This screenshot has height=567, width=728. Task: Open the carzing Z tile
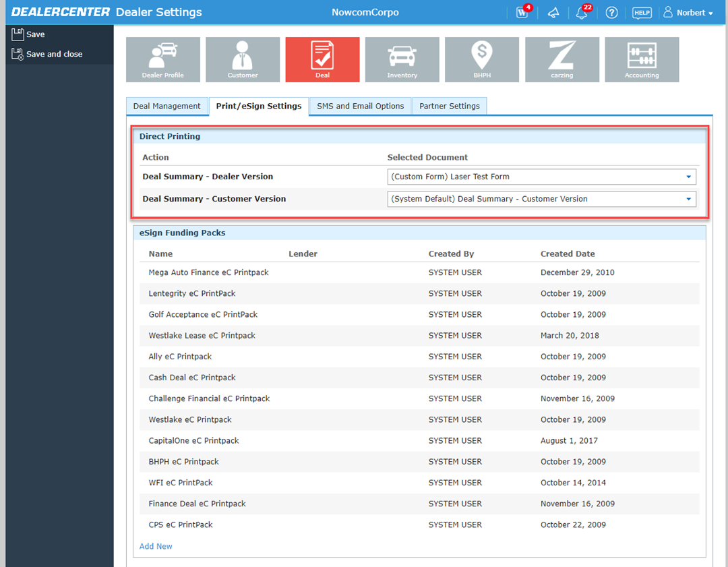(562, 59)
